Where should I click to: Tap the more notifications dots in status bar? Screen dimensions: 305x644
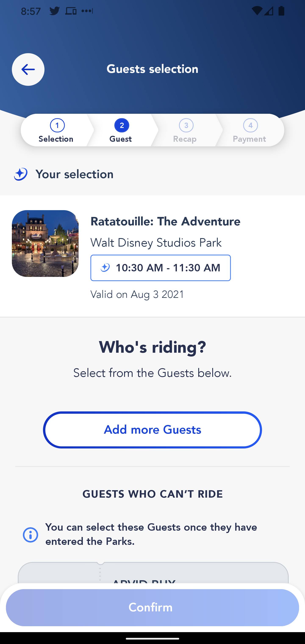point(87,11)
